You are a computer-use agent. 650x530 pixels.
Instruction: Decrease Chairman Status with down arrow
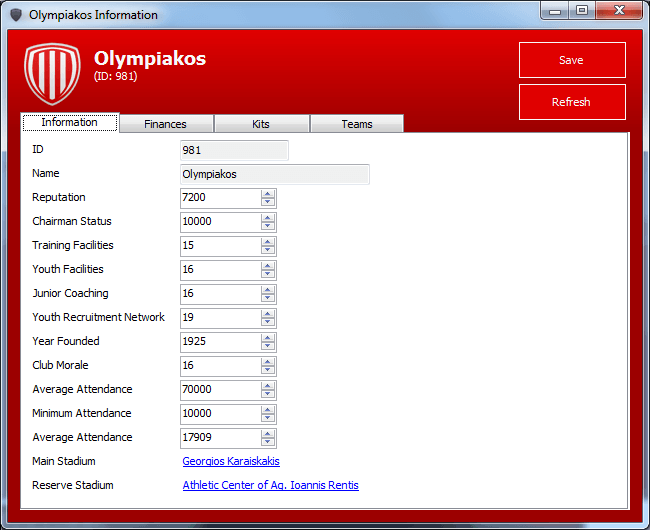point(268,226)
